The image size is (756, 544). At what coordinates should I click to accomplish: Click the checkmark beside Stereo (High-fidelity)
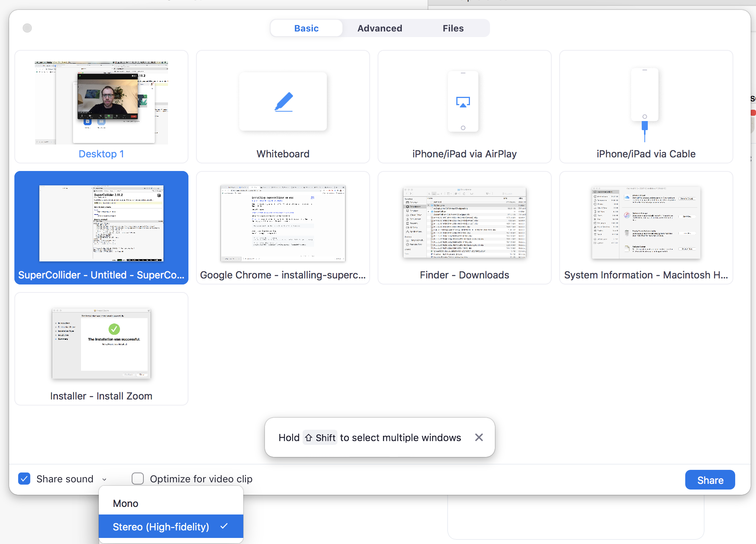[x=224, y=526]
